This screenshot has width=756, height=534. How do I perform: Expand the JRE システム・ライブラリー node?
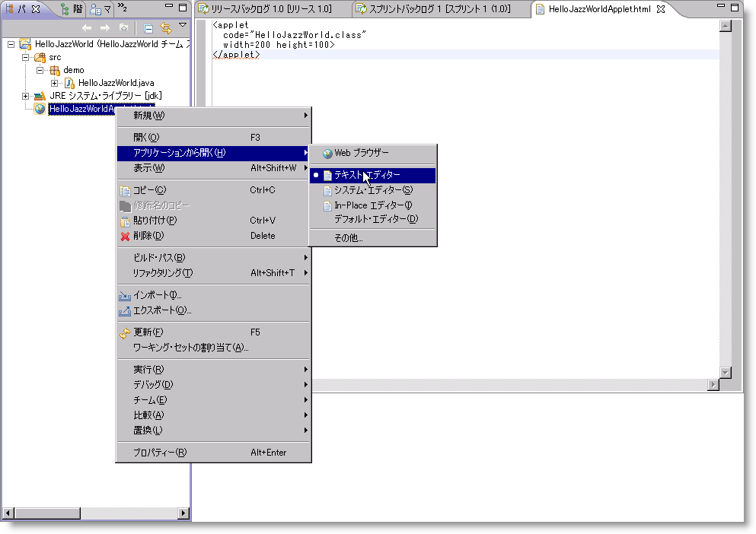pos(26,96)
